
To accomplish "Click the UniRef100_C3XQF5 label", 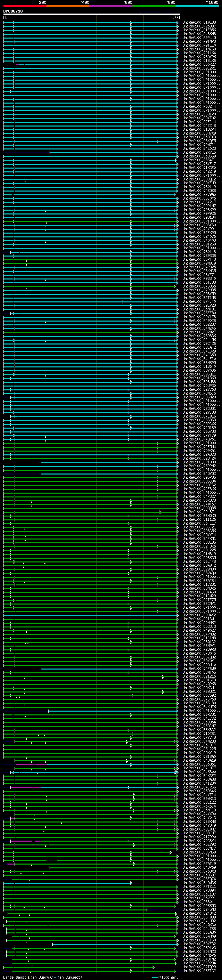I will [x=199, y=141].
